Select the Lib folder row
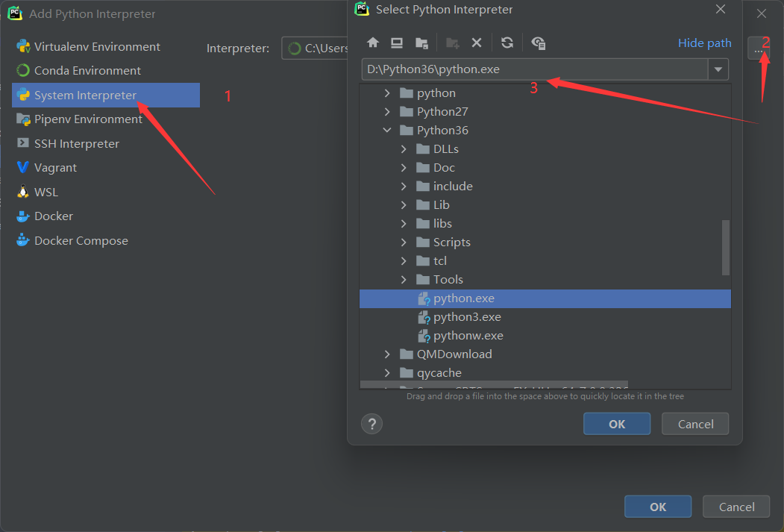This screenshot has height=532, width=784. coord(545,205)
